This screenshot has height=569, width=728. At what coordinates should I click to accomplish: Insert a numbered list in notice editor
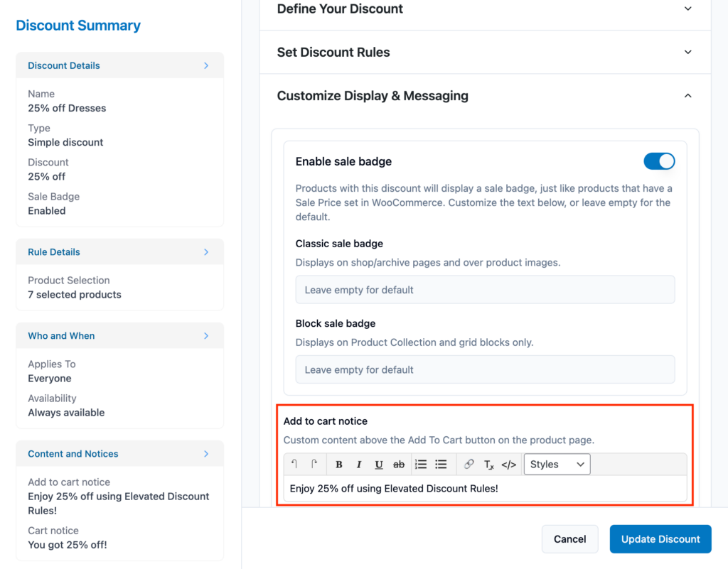coord(421,464)
